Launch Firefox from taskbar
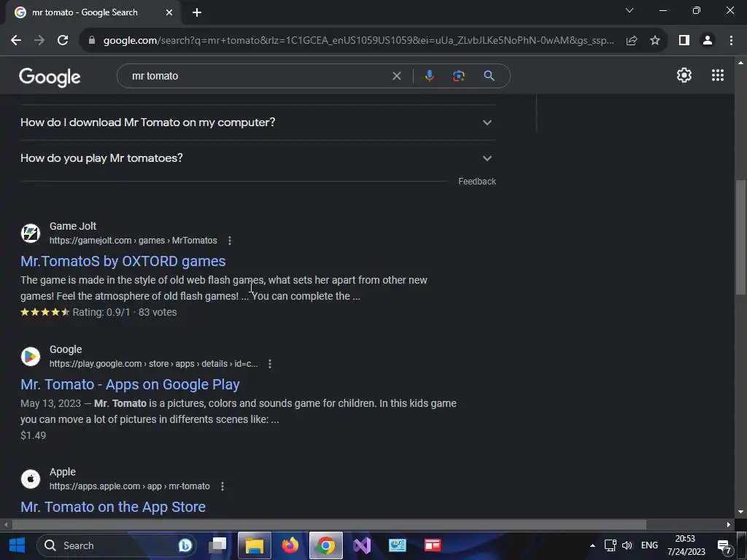The image size is (747, 560). click(290, 545)
